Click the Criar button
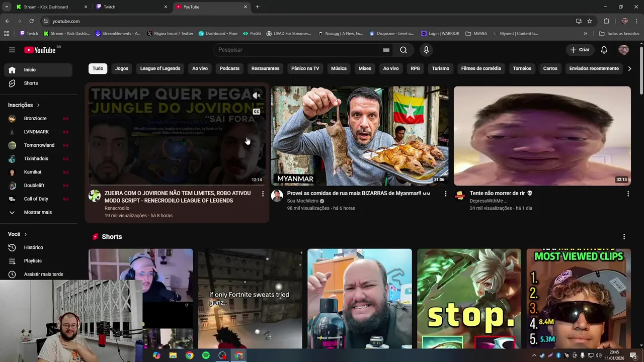 pyautogui.click(x=579, y=50)
